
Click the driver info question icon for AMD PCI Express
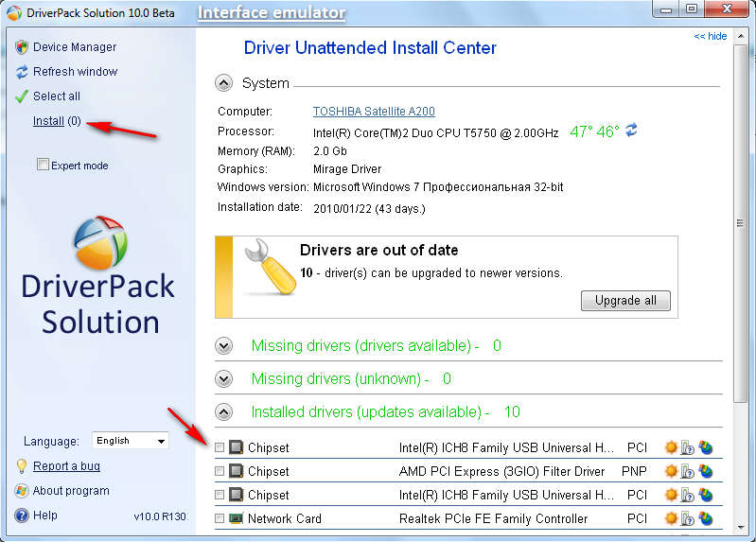[688, 471]
